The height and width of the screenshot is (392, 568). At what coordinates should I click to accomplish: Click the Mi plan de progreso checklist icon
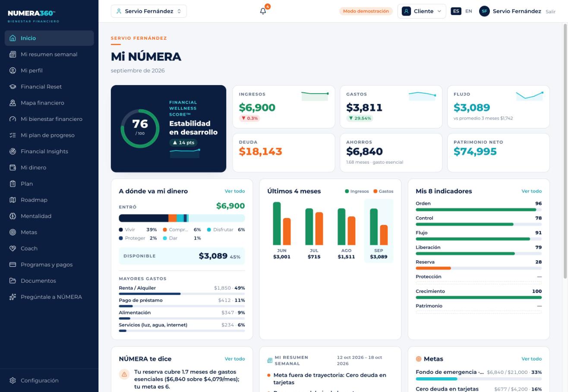(x=13, y=135)
